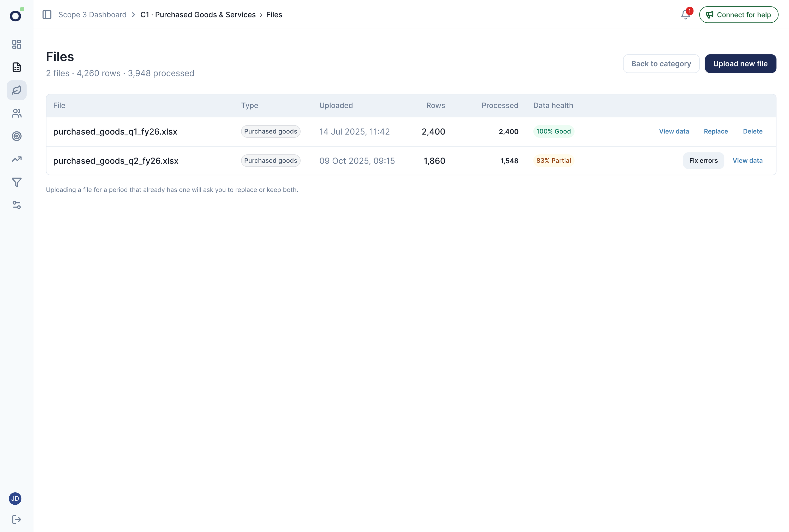Image resolution: width=789 pixels, height=532 pixels.
Task: Click the 100% Good health badge
Action: pyautogui.click(x=553, y=131)
